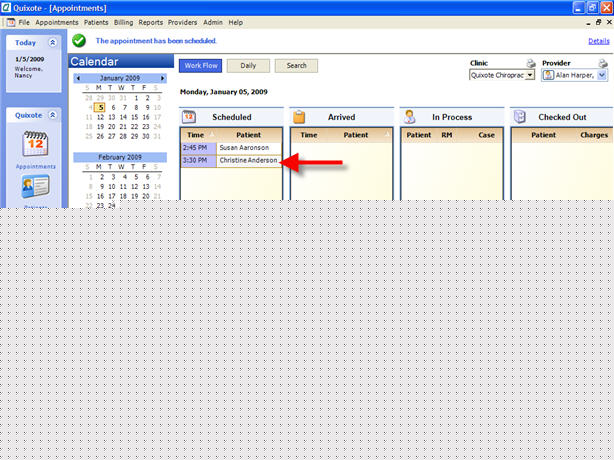
Task: Switch to Work Flow view
Action: (x=200, y=66)
